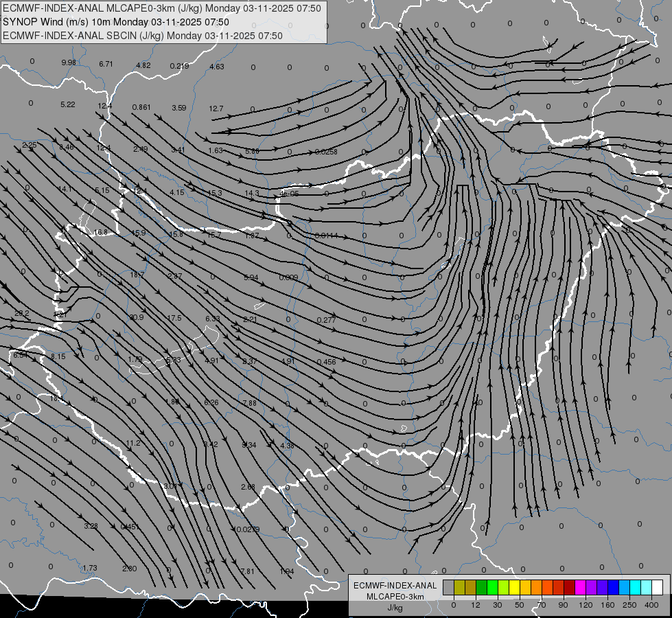Click the SYNOP Wind 10m header line
This screenshot has height=618, width=672.
(116, 22)
